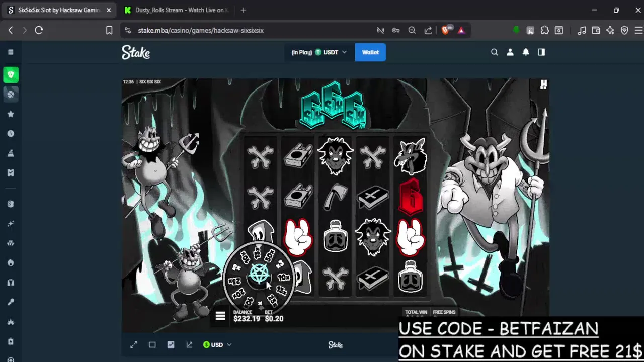Click the bonus wheel pentagram center
The image size is (644, 362).
tap(259, 274)
